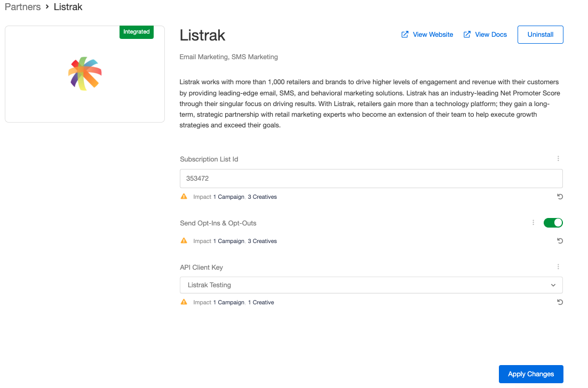This screenshot has height=388, width=588.
Task: Disable the Send Opt-Ins & Opt-Outs toggle
Action: [553, 222]
